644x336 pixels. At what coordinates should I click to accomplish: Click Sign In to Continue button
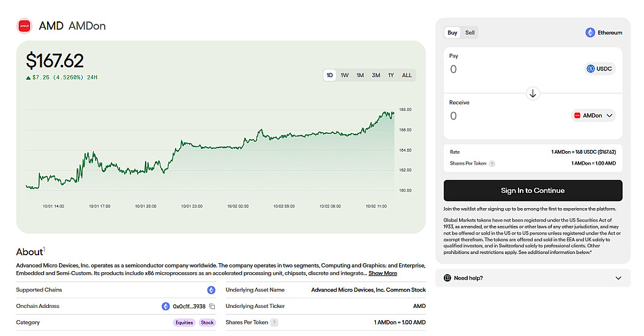pyautogui.click(x=533, y=190)
